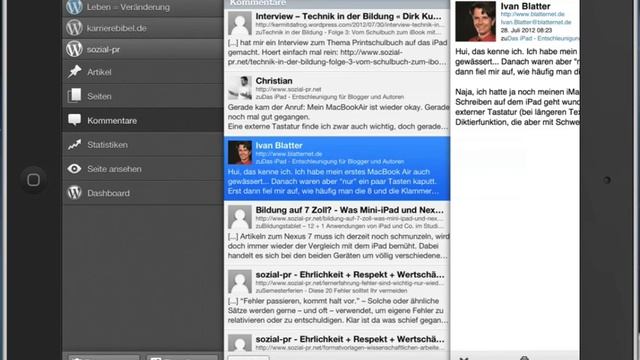640x360 pixels.
Task: Collapse the sozial-pr blog section
Action: tap(142, 49)
